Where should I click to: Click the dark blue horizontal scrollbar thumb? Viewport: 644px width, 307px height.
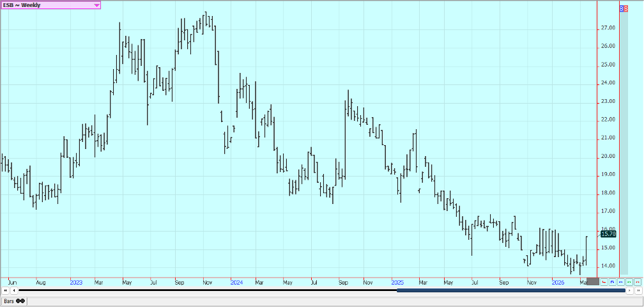click(x=510, y=290)
